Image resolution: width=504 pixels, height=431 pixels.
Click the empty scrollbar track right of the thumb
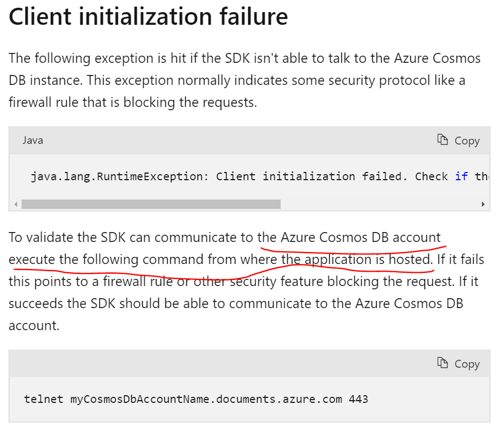coord(380,204)
